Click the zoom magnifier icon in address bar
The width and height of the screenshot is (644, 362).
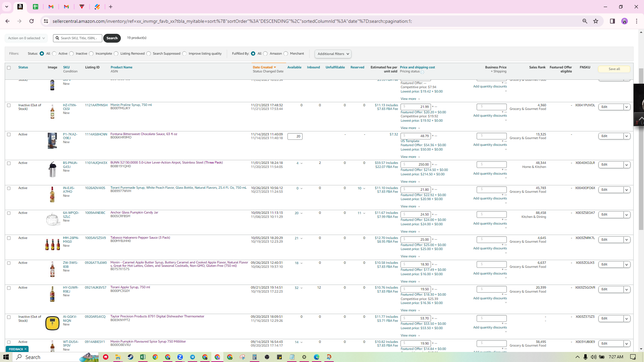coord(585,21)
